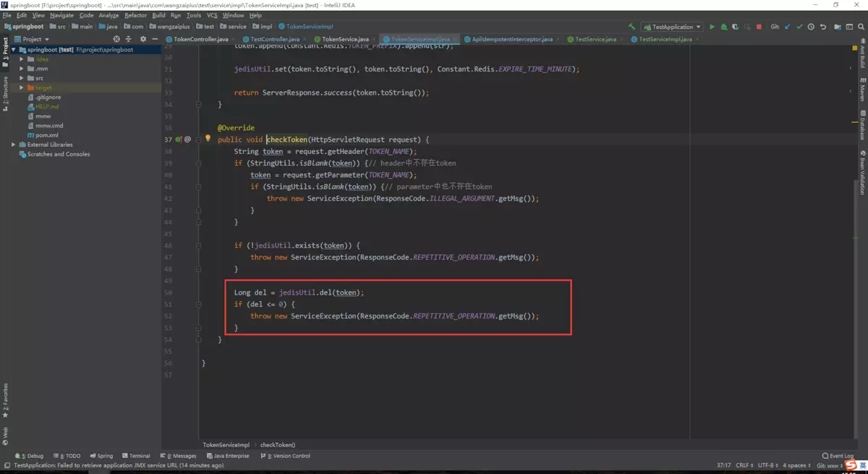Click the yellow lightbulb intention icon
868x474 pixels.
208,138
